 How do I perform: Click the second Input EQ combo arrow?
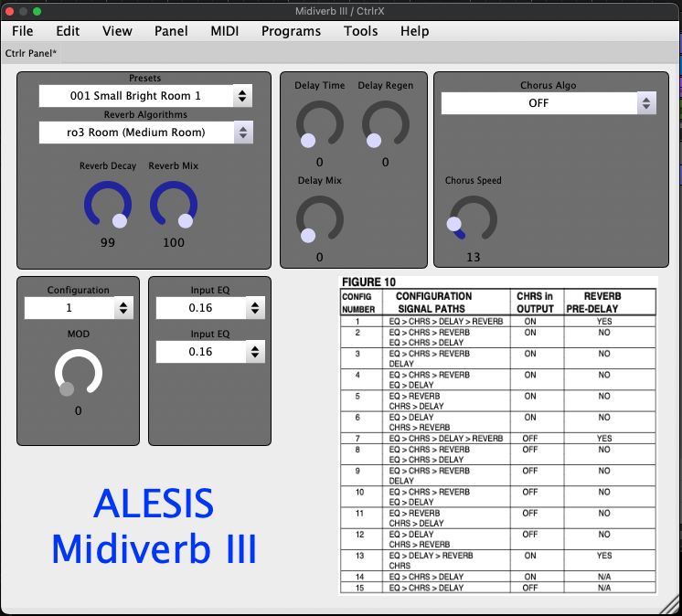click(255, 352)
